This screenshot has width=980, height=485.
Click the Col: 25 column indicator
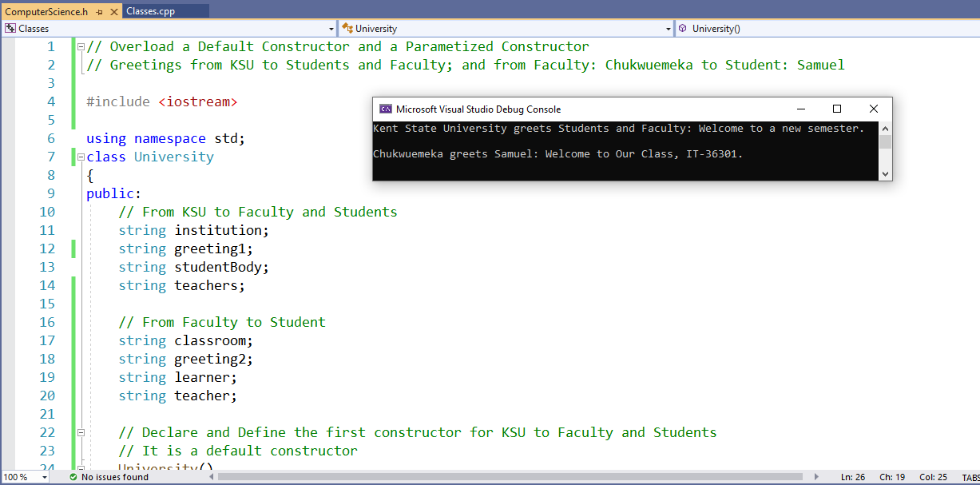(933, 477)
